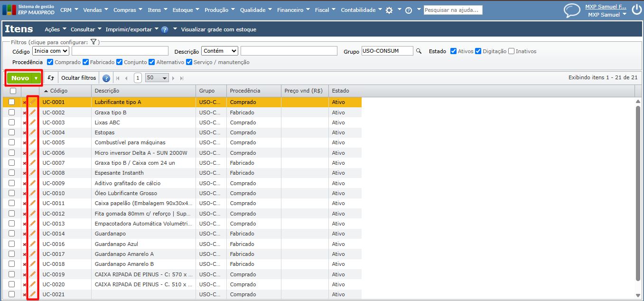The height and width of the screenshot is (301, 644).
Task: Edit item UC-0014 with pencil icon
Action: click(x=33, y=234)
